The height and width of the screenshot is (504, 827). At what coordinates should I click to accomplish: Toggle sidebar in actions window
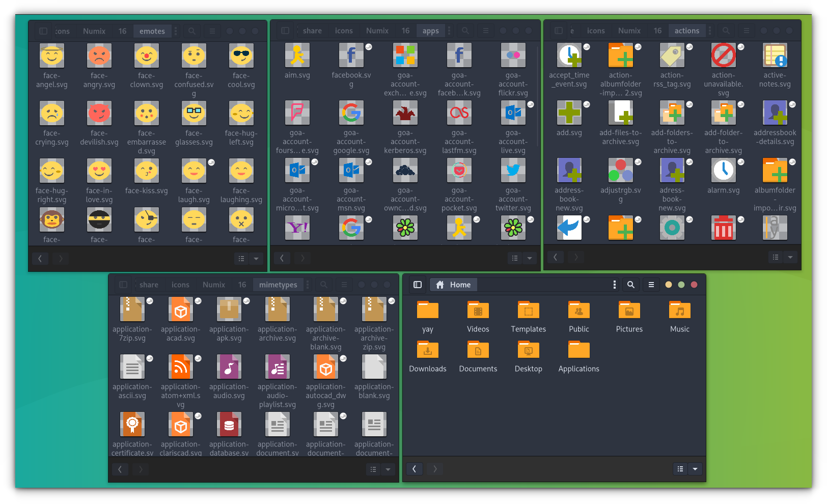click(559, 31)
